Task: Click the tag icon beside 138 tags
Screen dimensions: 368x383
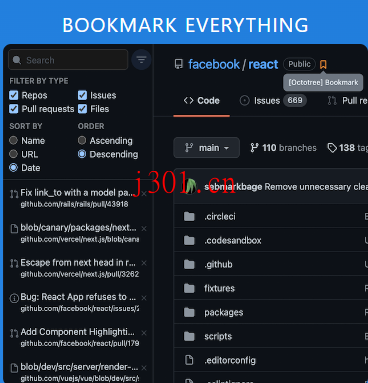Action: pyautogui.click(x=332, y=148)
